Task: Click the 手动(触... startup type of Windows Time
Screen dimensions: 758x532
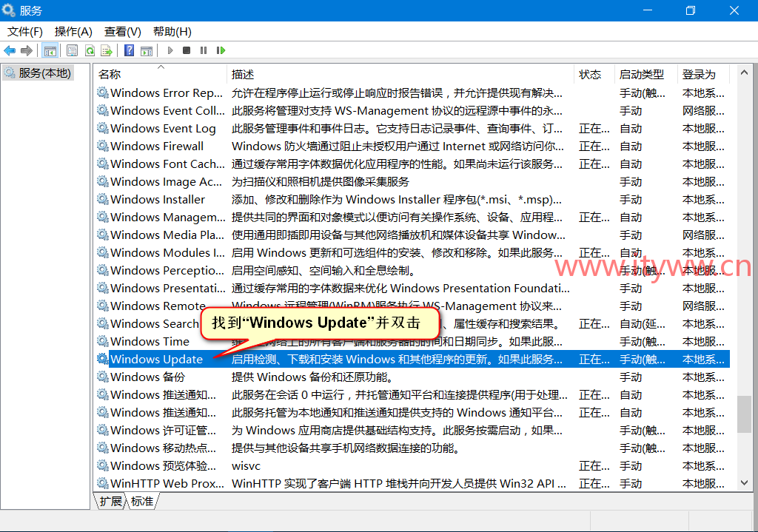Action: [x=643, y=342]
